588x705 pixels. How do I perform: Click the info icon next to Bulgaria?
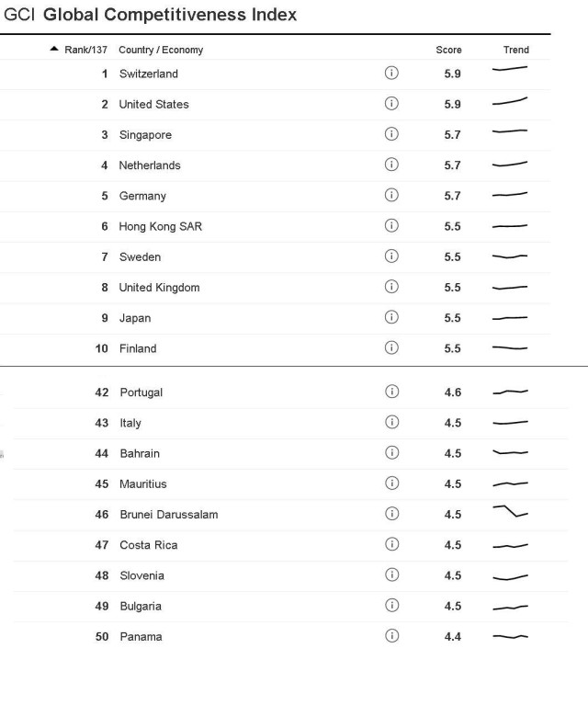click(392, 606)
